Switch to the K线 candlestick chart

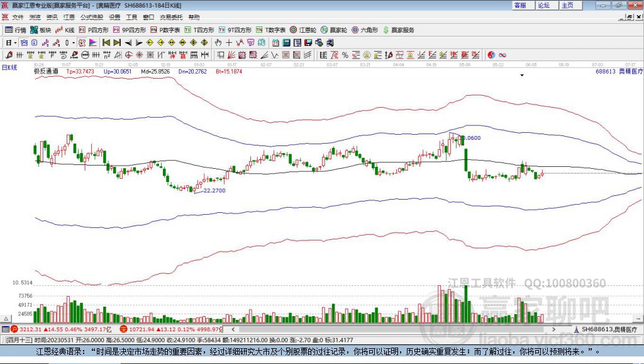point(65,30)
